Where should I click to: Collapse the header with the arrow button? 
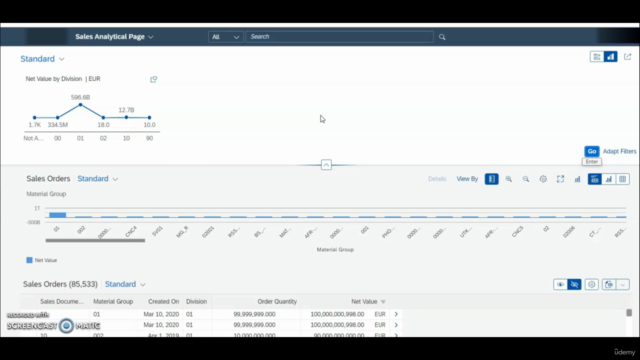click(326, 165)
